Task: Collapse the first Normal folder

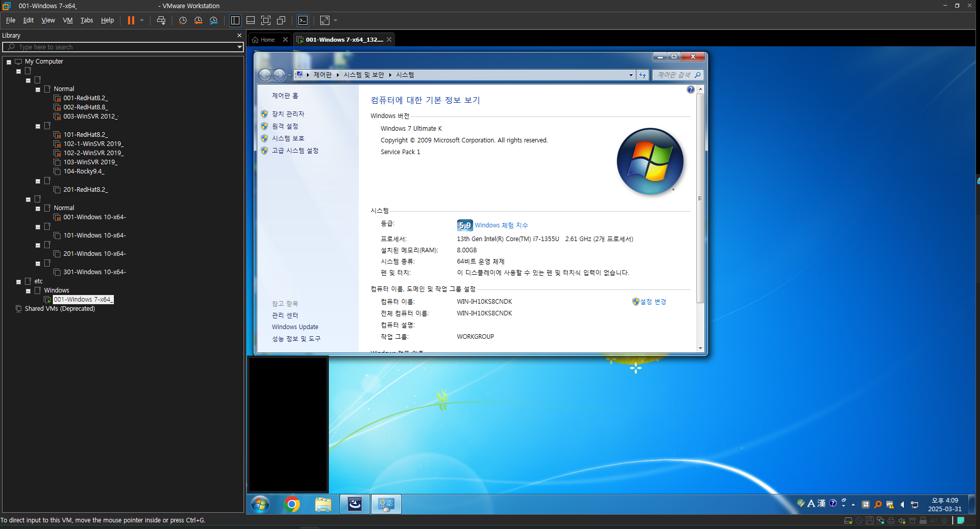Action: (x=38, y=90)
